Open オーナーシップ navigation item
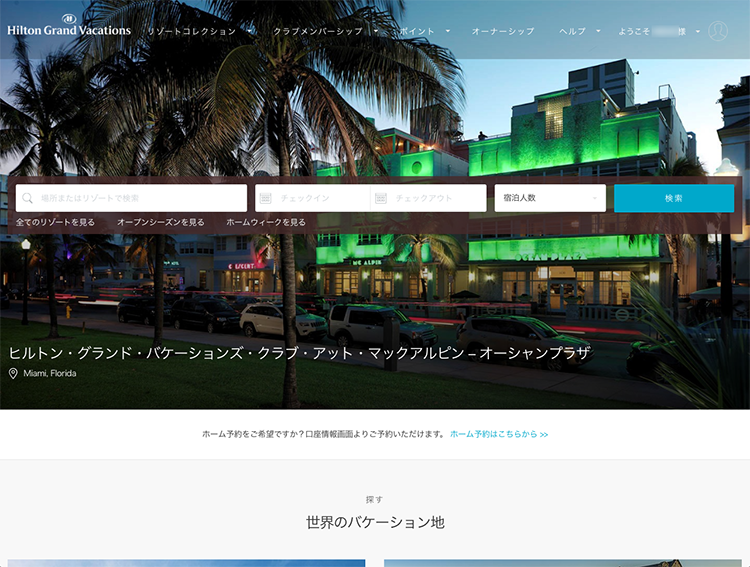Screen dimensions: 750x567 point(503,32)
